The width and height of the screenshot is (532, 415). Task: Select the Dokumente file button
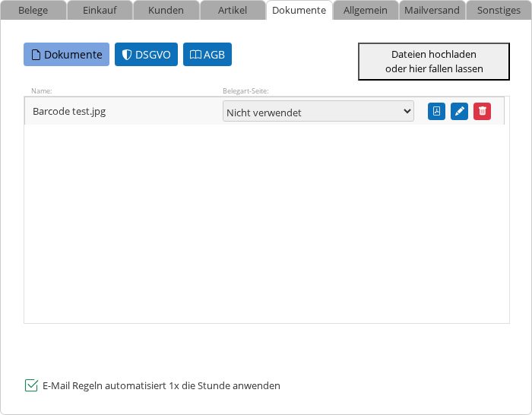(67, 55)
